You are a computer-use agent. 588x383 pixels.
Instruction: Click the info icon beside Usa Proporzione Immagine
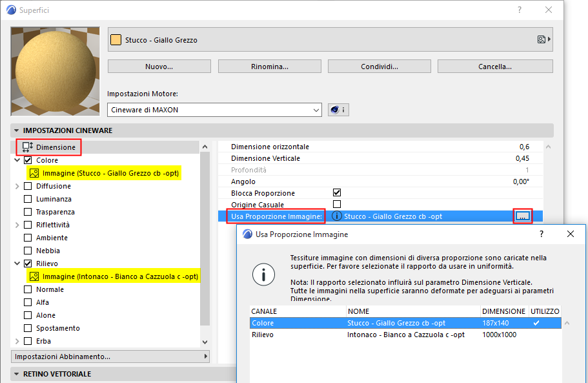(337, 216)
